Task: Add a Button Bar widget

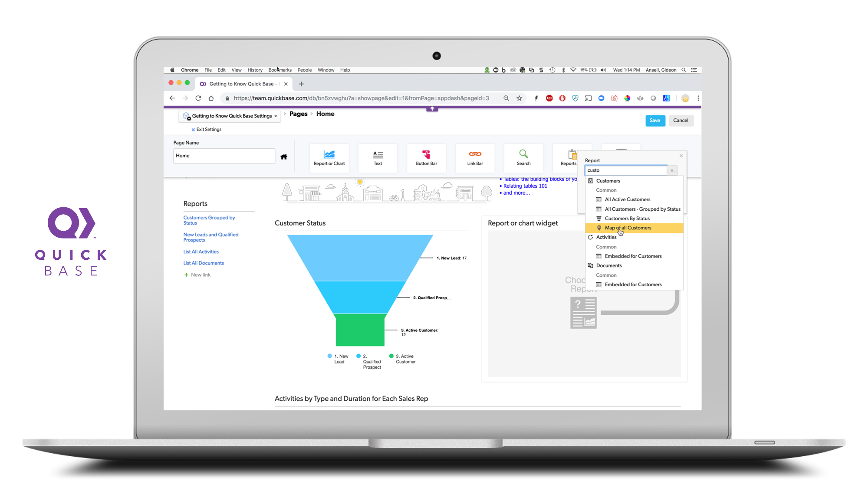Action: [426, 158]
